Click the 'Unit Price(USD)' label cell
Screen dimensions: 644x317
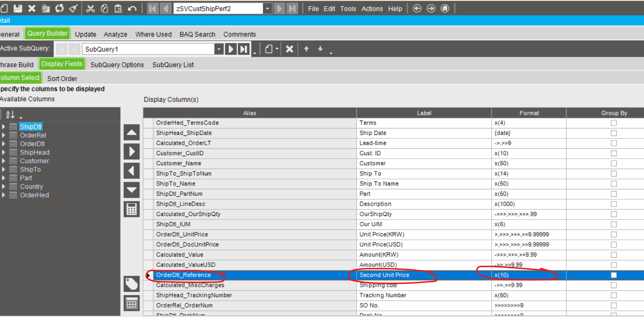(424, 244)
